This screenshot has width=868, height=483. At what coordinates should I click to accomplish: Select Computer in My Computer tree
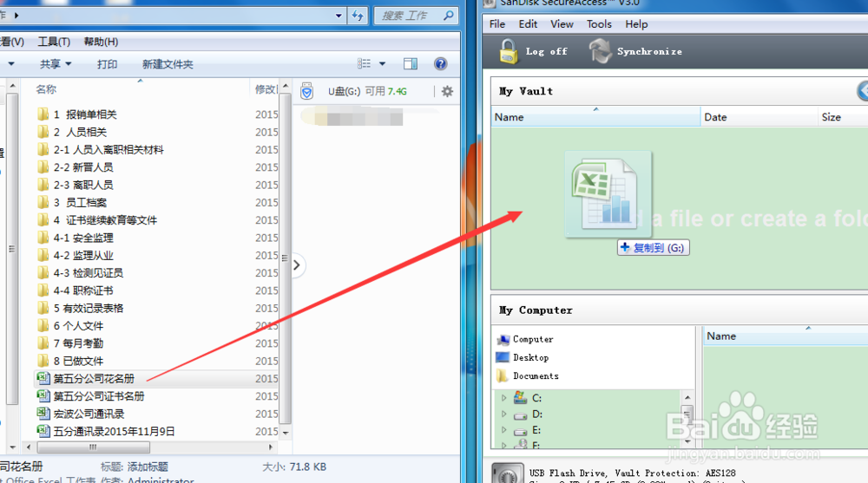click(525, 339)
